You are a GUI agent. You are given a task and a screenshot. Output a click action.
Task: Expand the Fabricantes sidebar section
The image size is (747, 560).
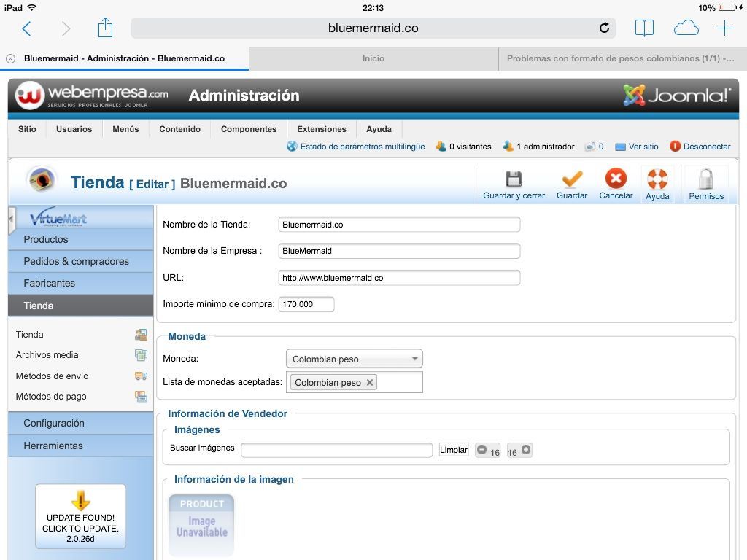81,284
